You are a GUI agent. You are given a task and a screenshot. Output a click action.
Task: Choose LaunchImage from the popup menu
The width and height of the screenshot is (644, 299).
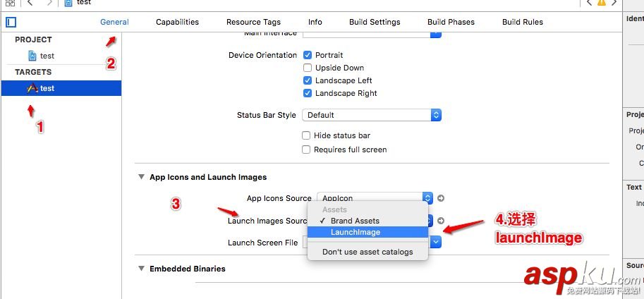(355, 232)
